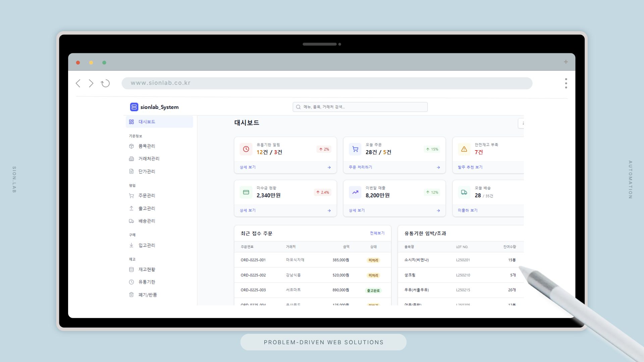Go to 재고현황 in the sidebar
The width and height of the screenshot is (644, 362).
[147, 269]
